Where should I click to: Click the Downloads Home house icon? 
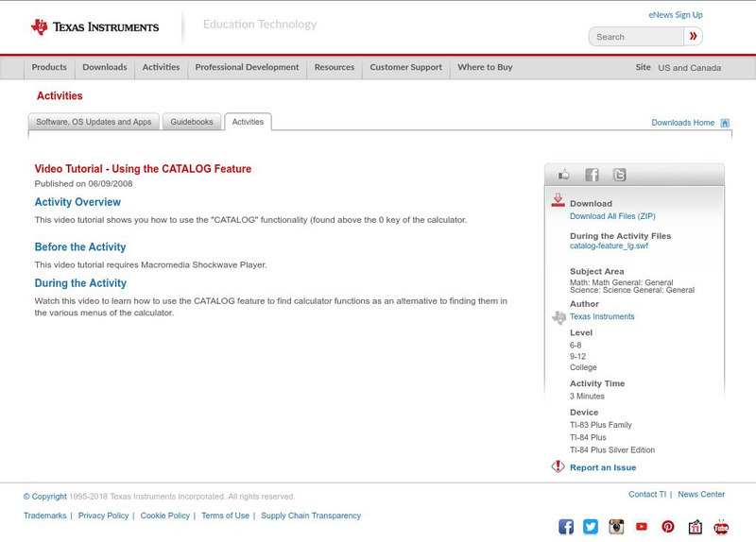[725, 123]
